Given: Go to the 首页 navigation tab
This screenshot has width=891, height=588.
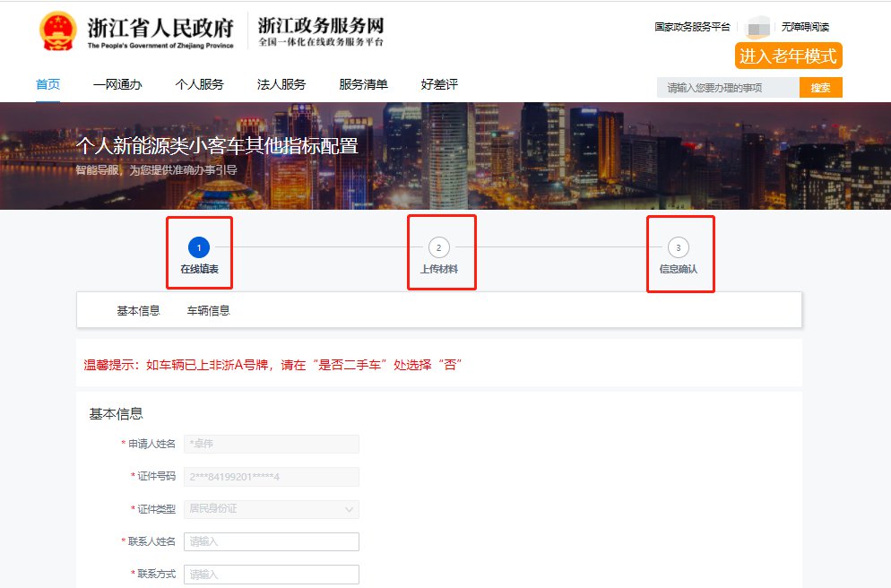Looking at the screenshot, I should point(48,85).
